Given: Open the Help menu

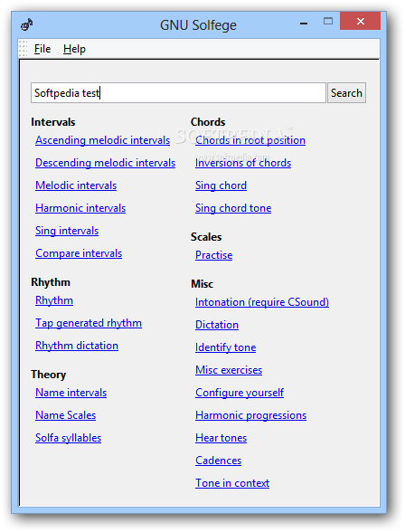Looking at the screenshot, I should coord(74,49).
